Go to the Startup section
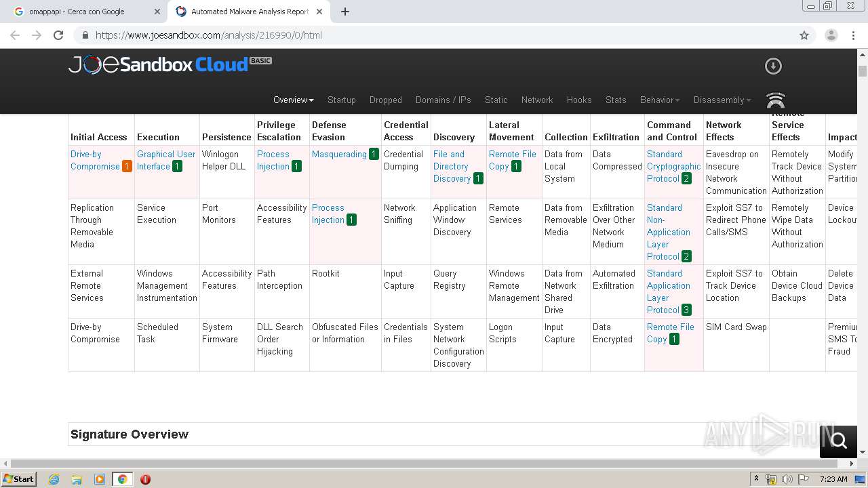 coord(342,100)
